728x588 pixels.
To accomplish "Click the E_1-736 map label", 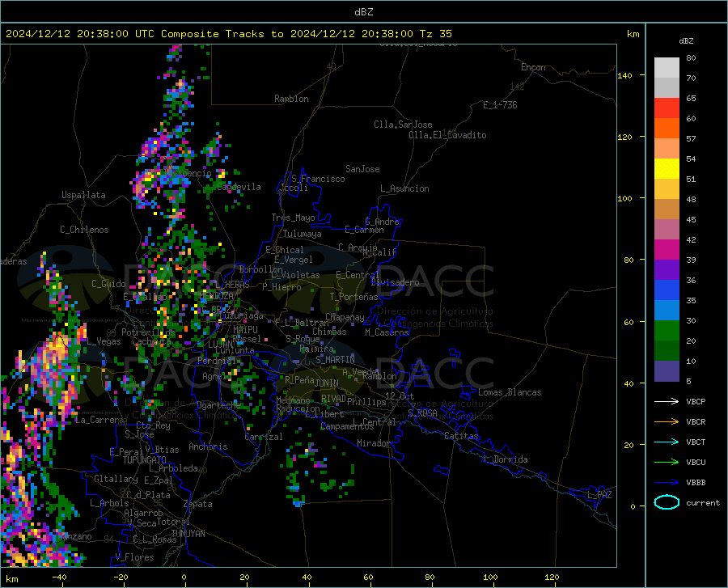I will pyautogui.click(x=500, y=105).
